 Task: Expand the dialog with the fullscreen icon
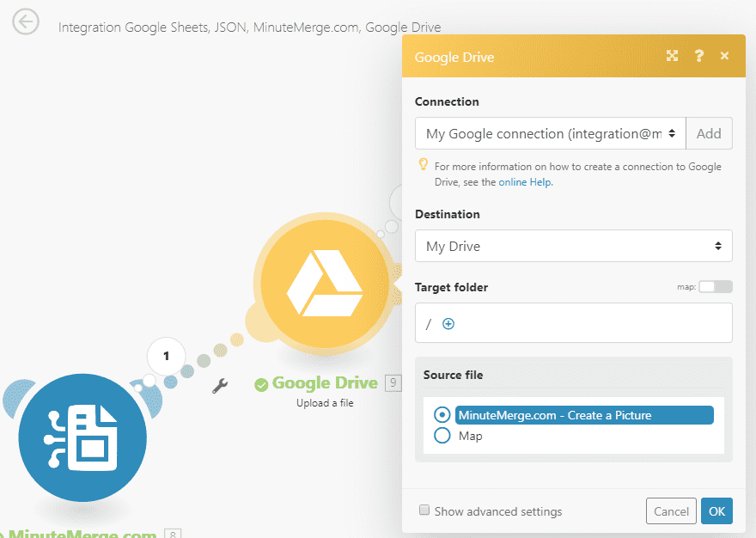672,56
